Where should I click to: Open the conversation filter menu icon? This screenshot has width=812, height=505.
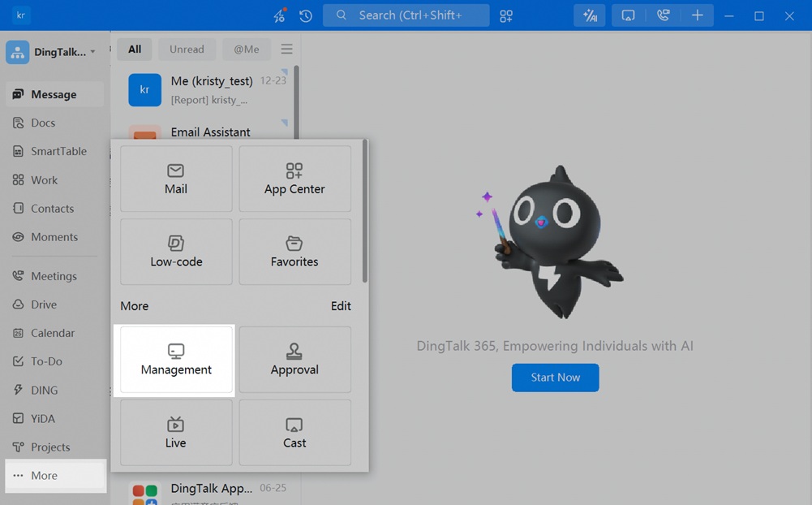coord(286,50)
